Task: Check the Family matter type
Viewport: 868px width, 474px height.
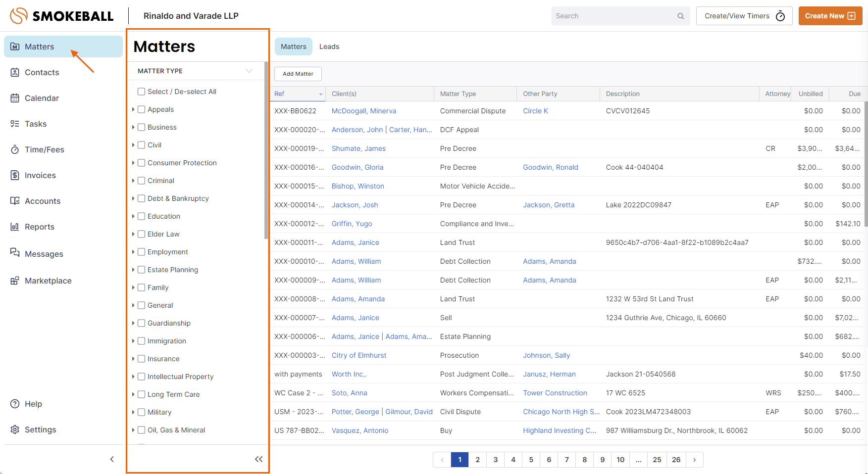Action: pyautogui.click(x=142, y=287)
